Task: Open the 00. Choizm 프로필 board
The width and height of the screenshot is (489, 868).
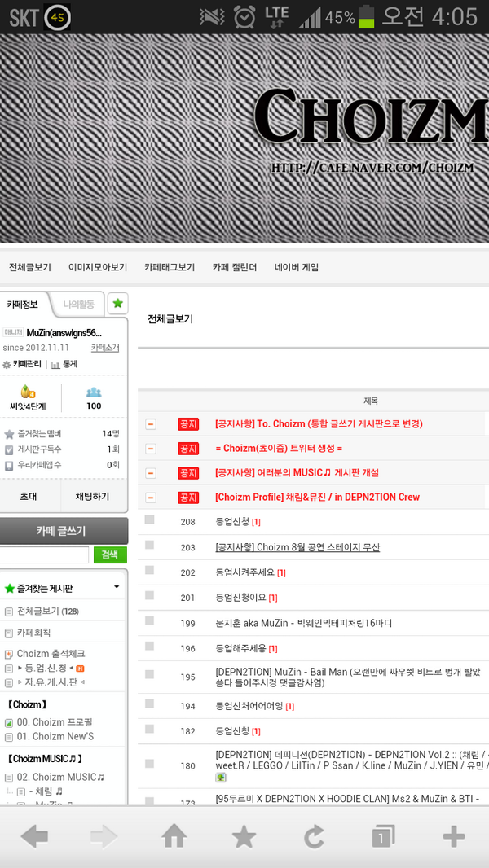Action: (x=55, y=722)
